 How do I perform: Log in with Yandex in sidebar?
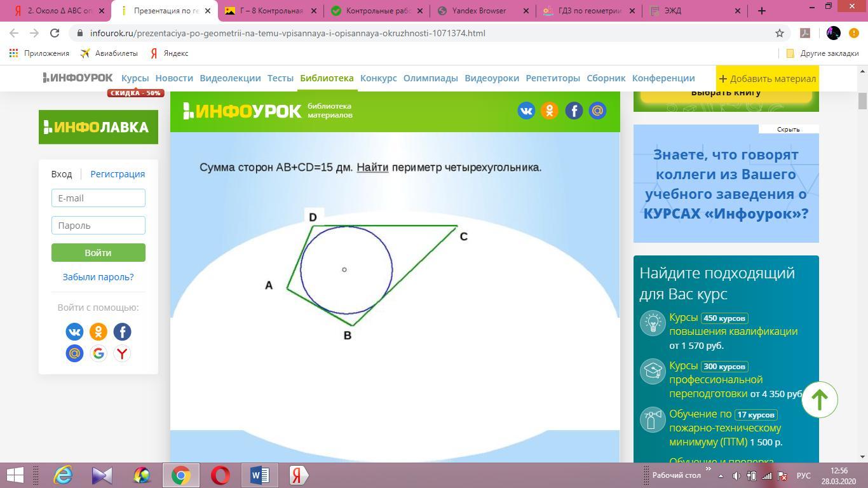(x=122, y=353)
